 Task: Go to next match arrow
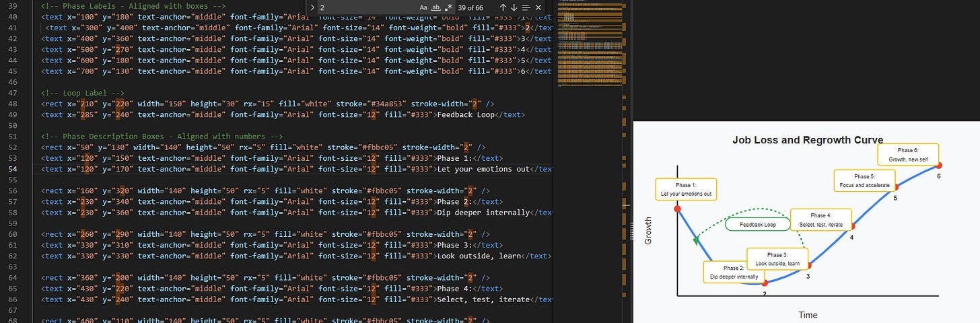514,7
